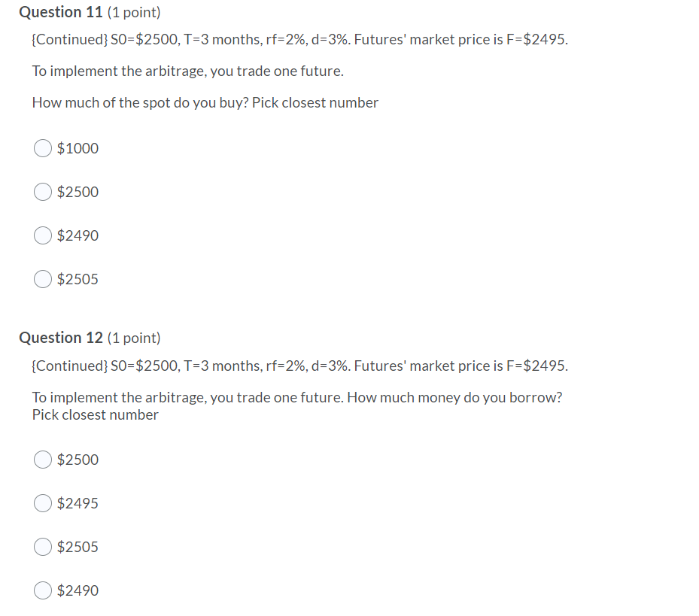Pick the $2505 option under Question 11

click(43, 279)
